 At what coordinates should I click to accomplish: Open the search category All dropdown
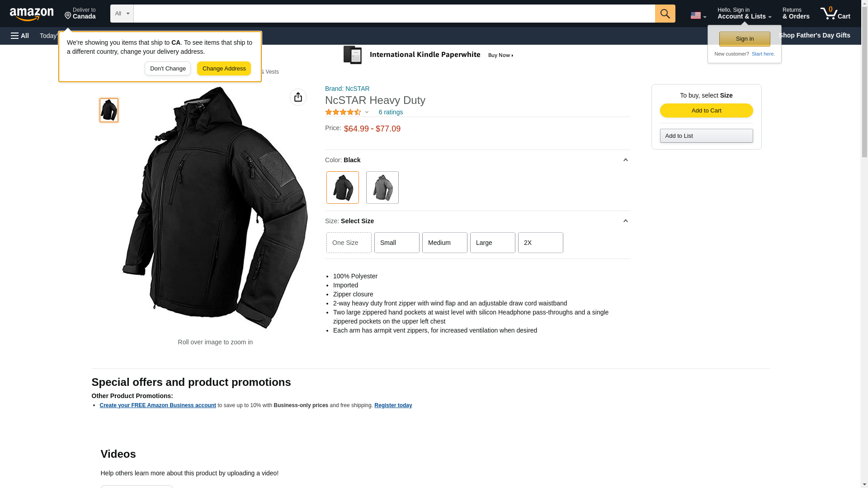click(x=122, y=14)
